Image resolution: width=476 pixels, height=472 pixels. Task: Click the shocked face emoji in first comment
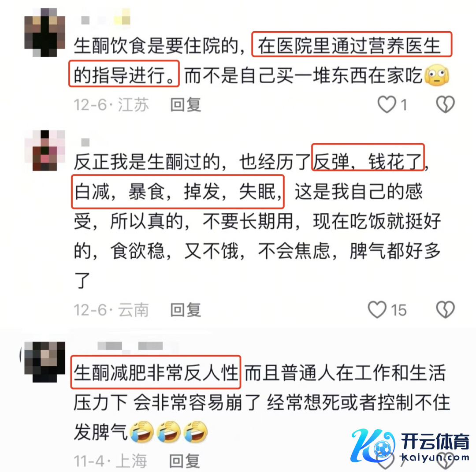click(436, 75)
